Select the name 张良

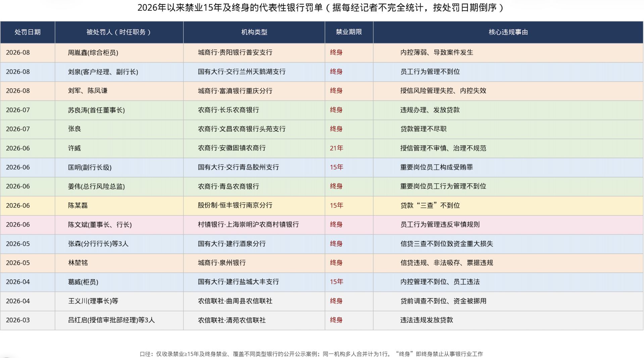tap(75, 129)
